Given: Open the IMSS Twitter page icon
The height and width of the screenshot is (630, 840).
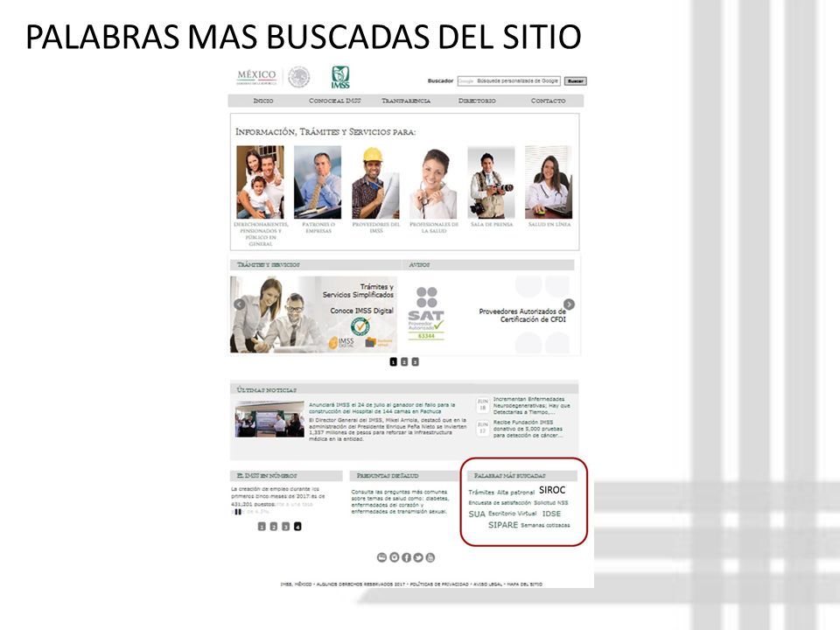Looking at the screenshot, I should point(418,557).
